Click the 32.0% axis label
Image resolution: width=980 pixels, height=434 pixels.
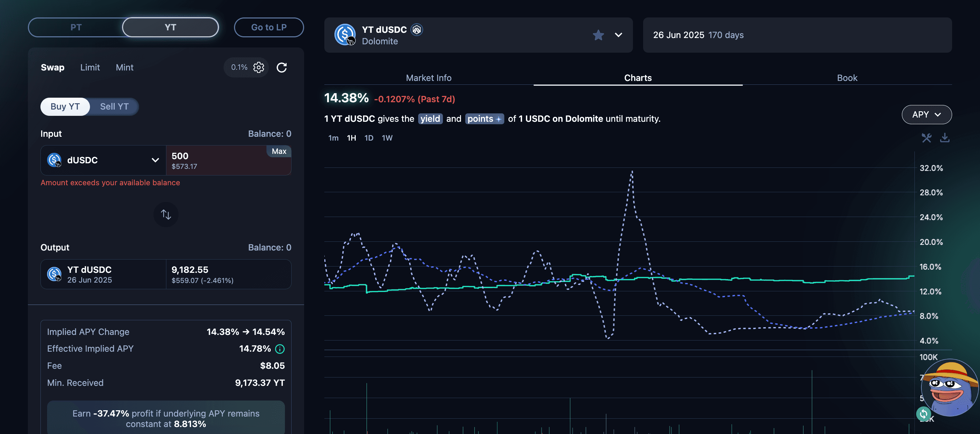click(x=931, y=168)
